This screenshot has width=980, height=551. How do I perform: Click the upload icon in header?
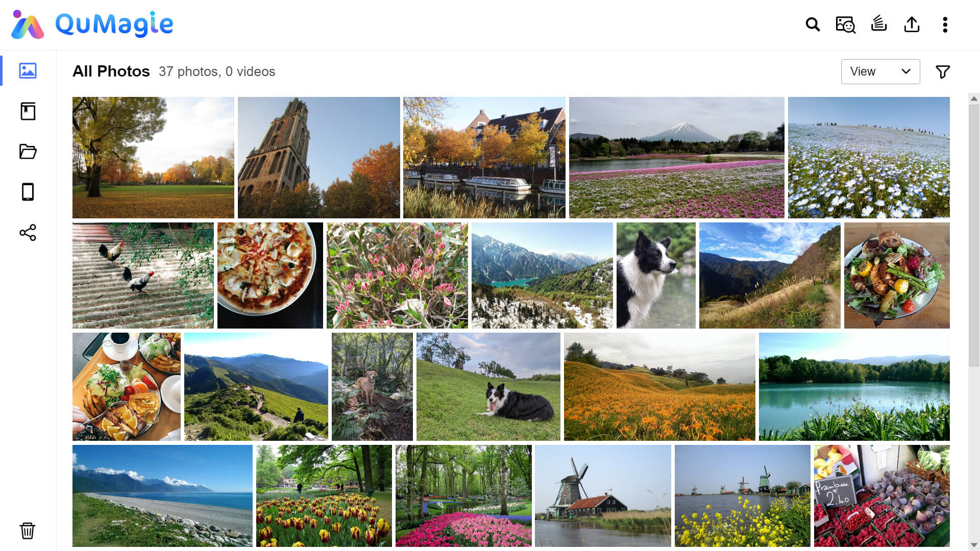pyautogui.click(x=912, y=24)
